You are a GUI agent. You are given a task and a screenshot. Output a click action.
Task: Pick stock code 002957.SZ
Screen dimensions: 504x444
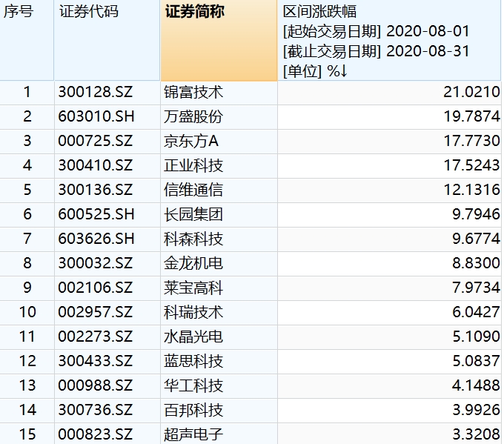click(x=96, y=312)
